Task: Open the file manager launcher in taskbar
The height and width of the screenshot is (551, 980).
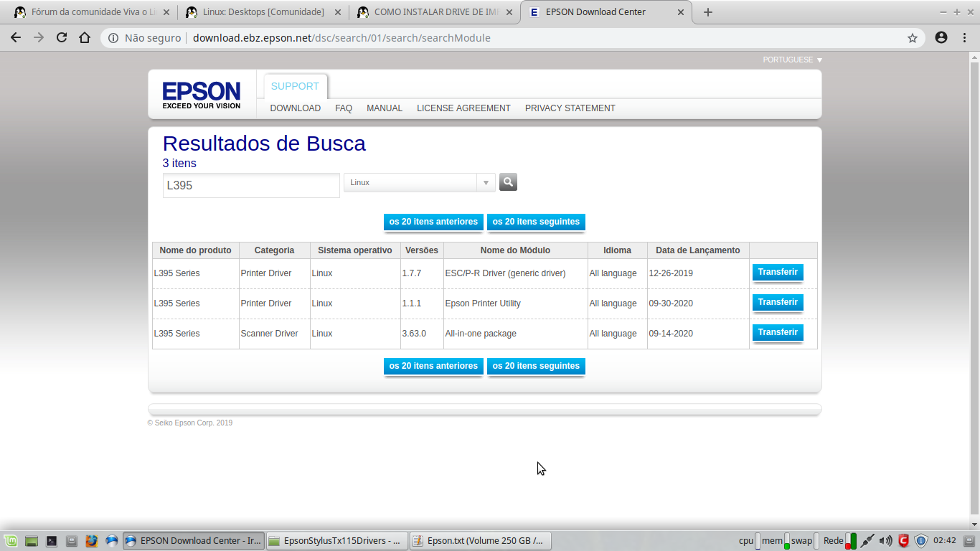Action: pos(71,541)
